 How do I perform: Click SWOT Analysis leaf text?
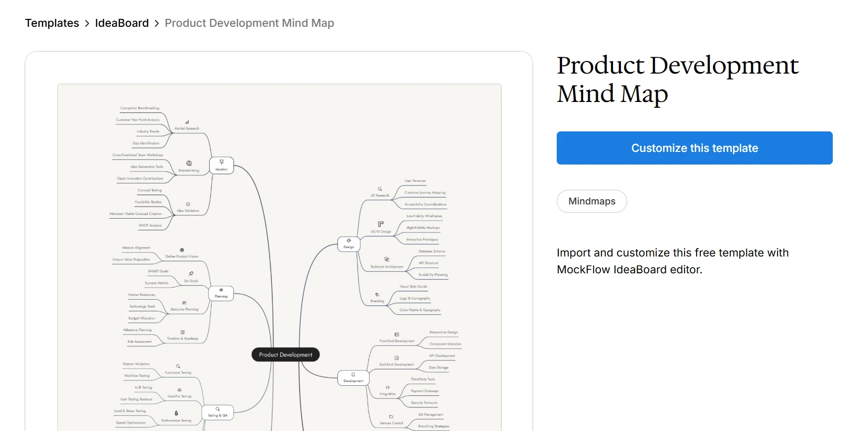(x=150, y=225)
